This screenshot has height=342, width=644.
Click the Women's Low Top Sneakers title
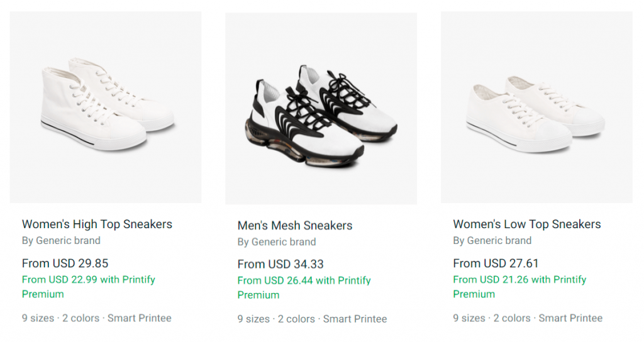coord(527,224)
